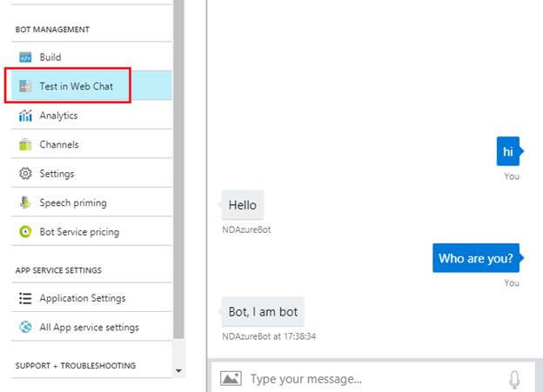Click the Application Settings list icon
Screen dimensions: 543x392
(x=25, y=298)
